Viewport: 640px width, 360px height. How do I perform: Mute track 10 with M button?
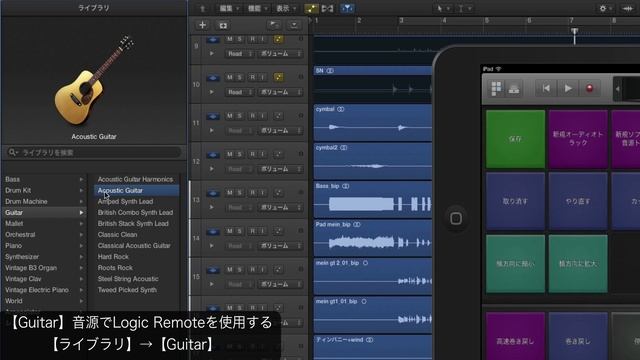tap(230, 77)
